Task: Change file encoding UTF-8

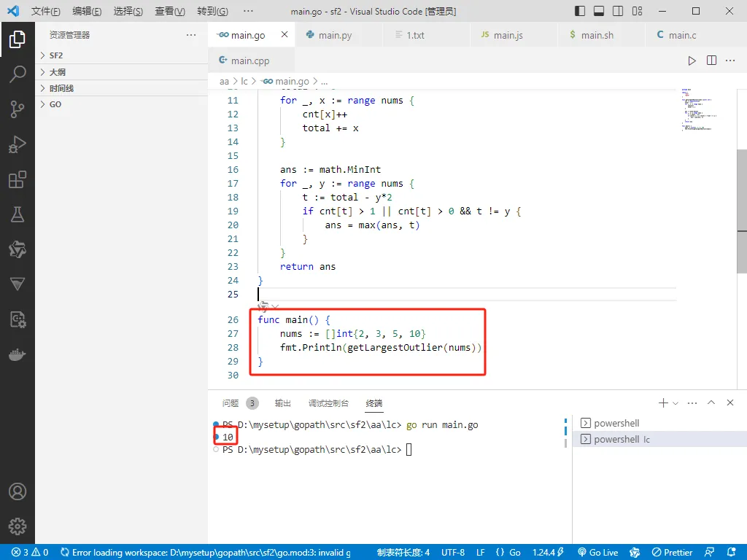Action: coord(453,553)
